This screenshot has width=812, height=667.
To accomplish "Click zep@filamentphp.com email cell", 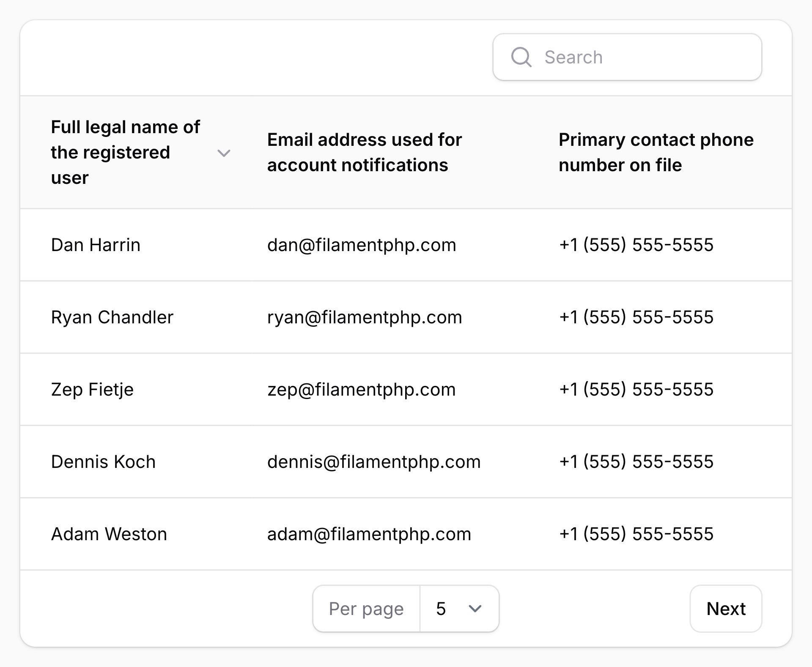I will pos(362,389).
